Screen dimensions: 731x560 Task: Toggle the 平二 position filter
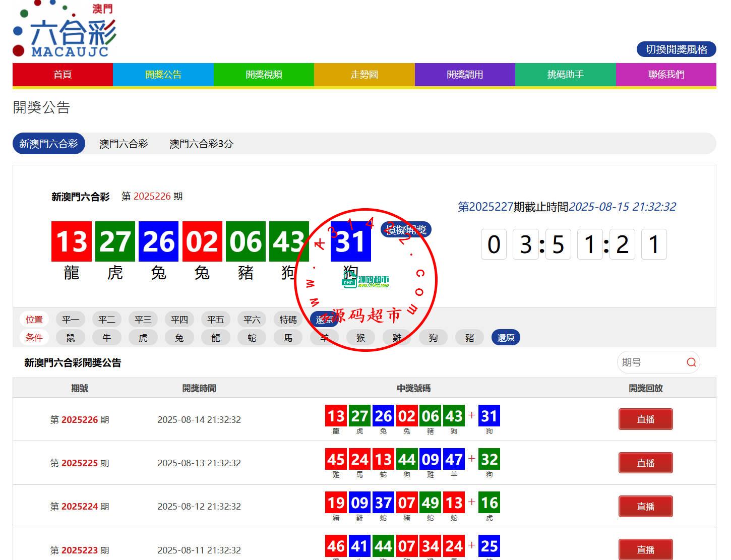click(107, 320)
